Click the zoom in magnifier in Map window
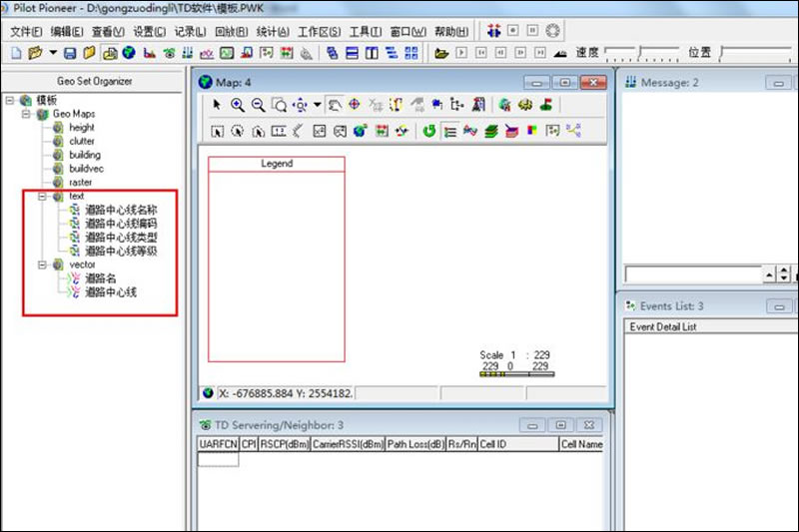The height and width of the screenshot is (532, 799). (x=238, y=104)
